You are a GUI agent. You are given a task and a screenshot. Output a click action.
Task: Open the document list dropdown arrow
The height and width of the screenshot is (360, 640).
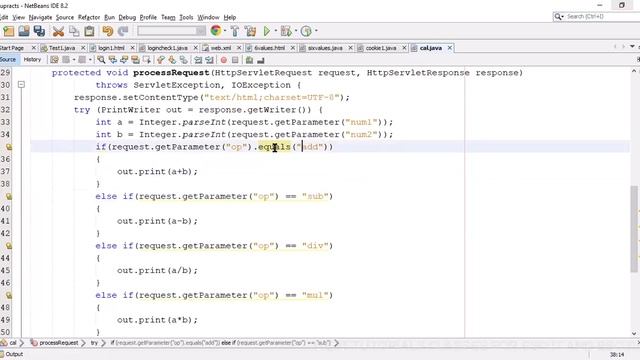click(x=632, y=47)
